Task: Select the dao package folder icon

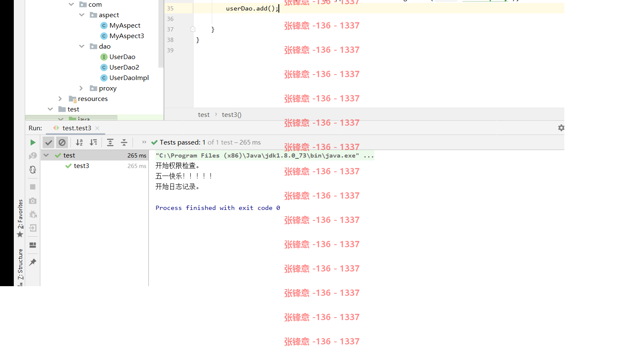Action: click(x=93, y=47)
